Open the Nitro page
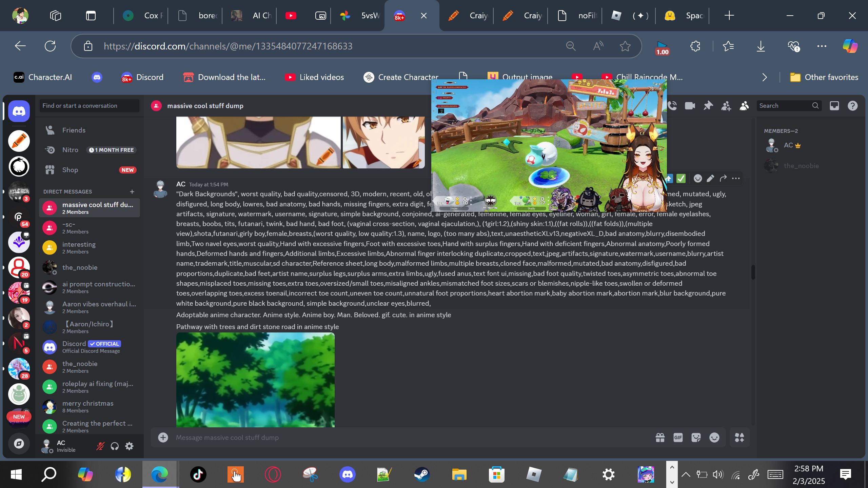This screenshot has width=868, height=488. pos(90,150)
